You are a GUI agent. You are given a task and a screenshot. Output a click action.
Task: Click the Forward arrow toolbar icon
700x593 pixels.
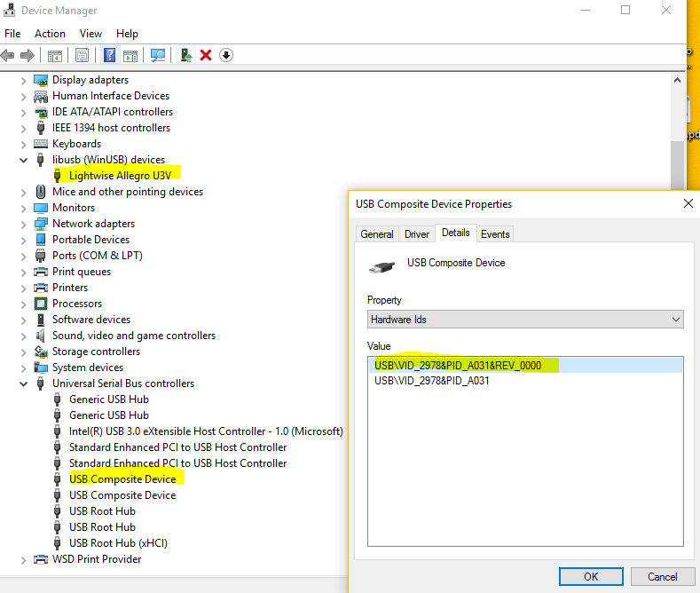pos(28,55)
